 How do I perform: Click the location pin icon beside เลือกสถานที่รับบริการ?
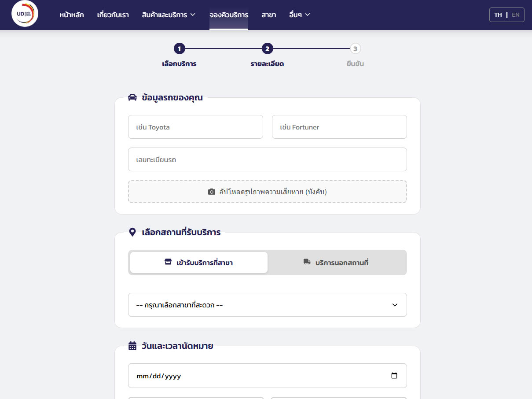click(132, 232)
